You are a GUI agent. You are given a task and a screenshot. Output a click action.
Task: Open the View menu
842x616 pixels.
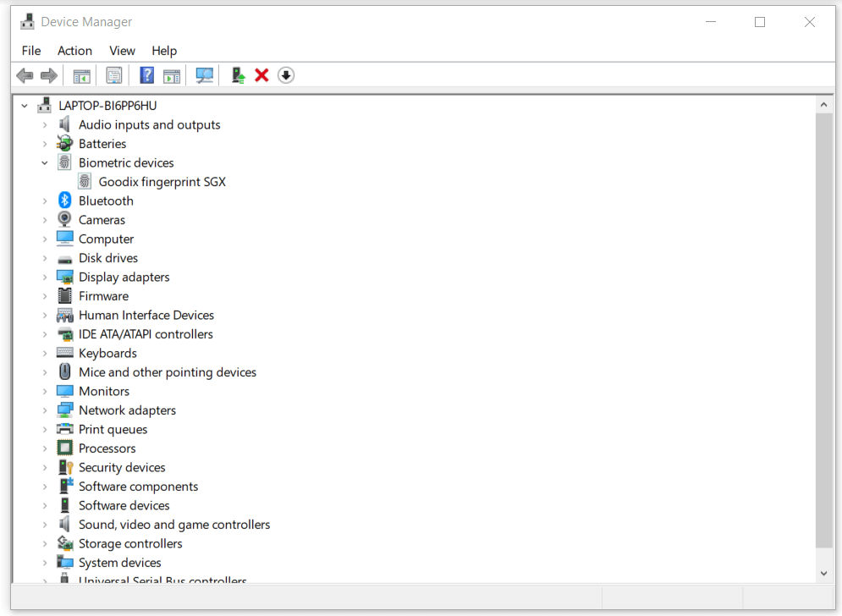[x=122, y=51]
